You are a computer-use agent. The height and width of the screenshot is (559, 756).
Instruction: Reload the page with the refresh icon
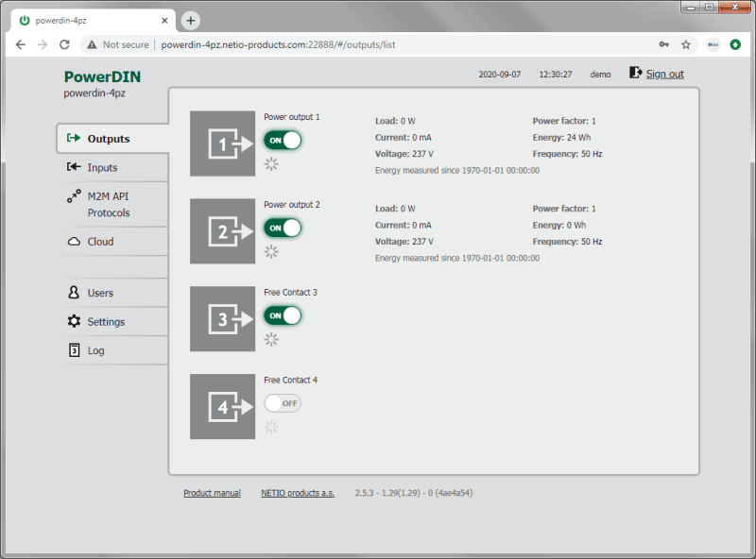64,43
